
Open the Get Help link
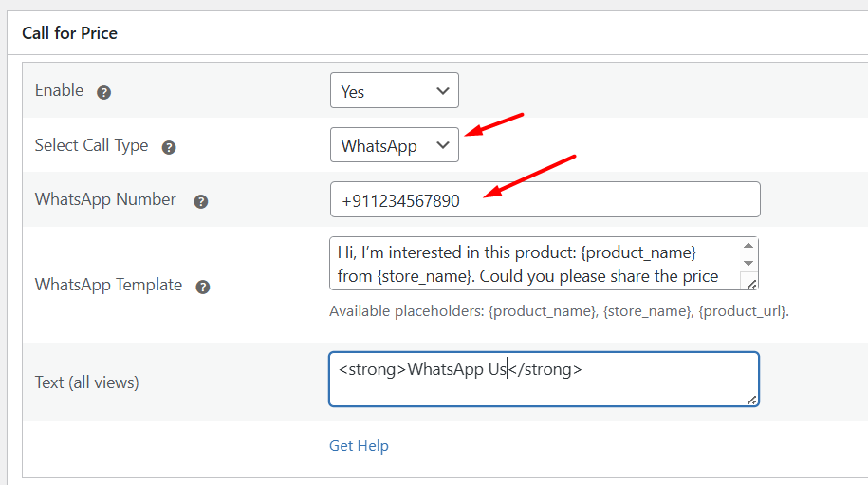point(359,446)
